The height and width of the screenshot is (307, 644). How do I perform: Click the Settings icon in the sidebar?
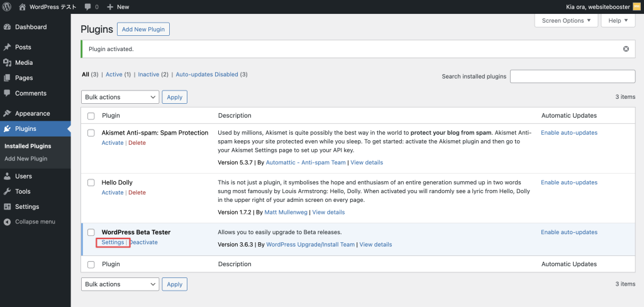pos(7,206)
